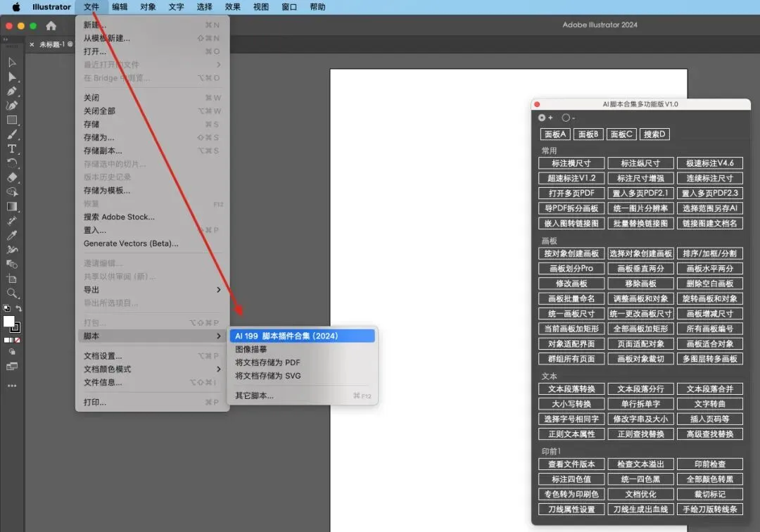Viewport: 760px width, 532px height.
Task: Click 裁切标记 button
Action: click(709, 494)
